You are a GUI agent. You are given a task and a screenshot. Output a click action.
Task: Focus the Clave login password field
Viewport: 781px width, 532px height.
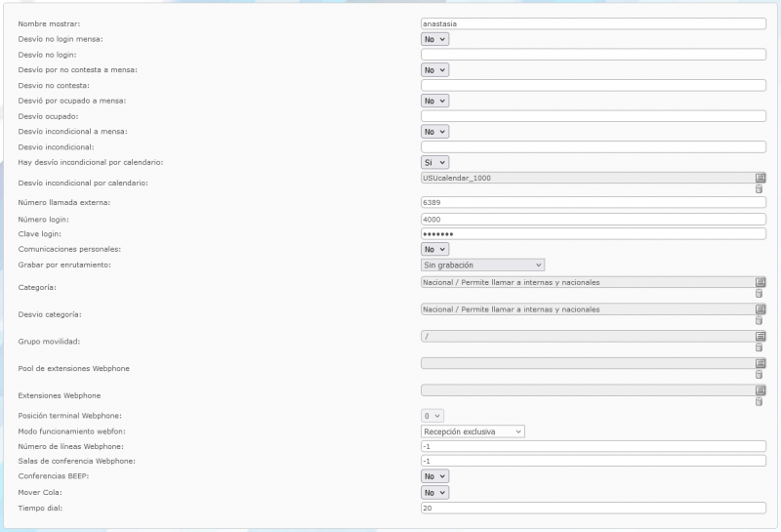tap(593, 234)
